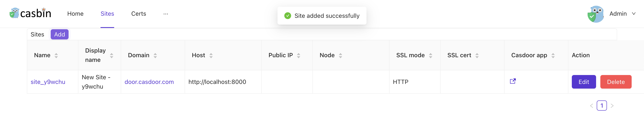Screen dimensions: 644x114
Task: Select page 1 in pagination
Action: click(x=601, y=106)
